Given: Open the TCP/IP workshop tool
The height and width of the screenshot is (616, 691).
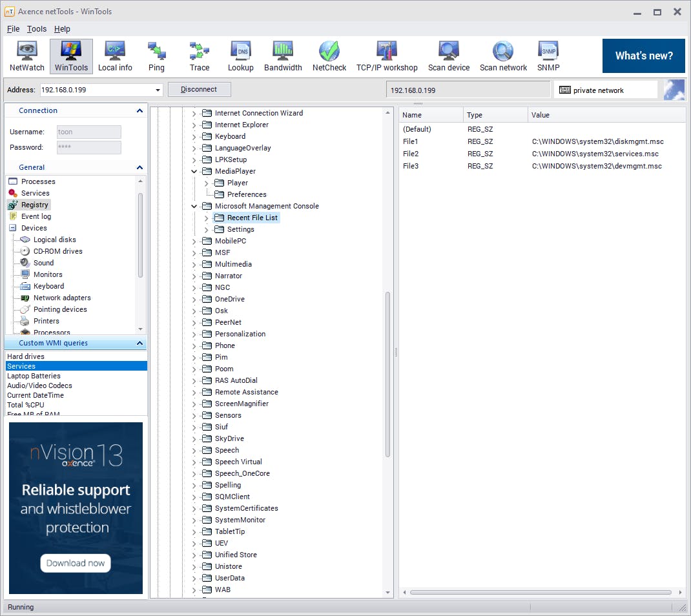Looking at the screenshot, I should pos(387,56).
